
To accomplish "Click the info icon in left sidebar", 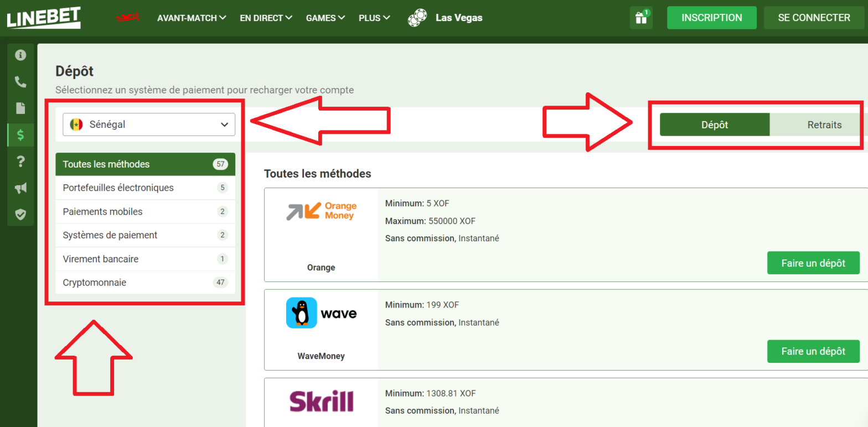I will click(x=20, y=55).
